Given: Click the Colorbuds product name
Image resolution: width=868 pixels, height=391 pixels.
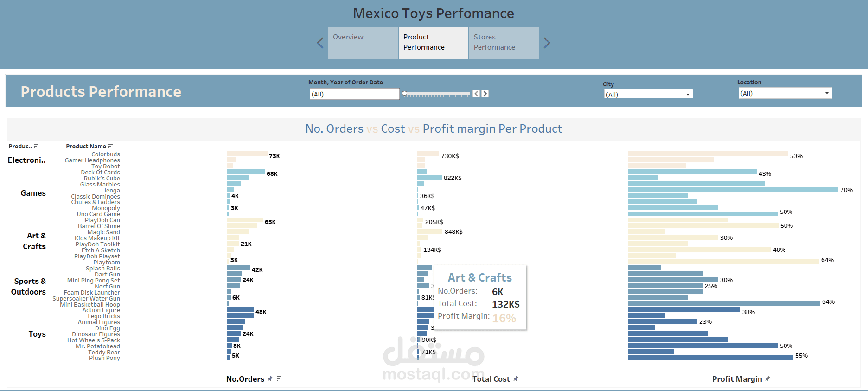Looking at the screenshot, I should [x=106, y=154].
